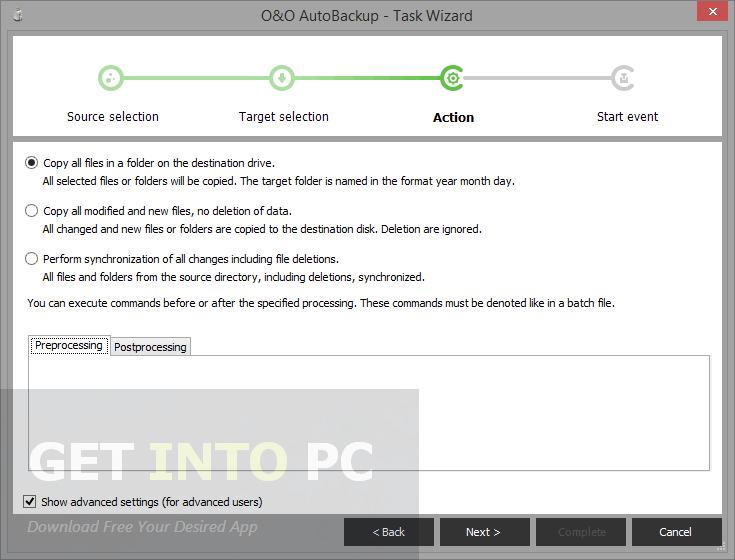Click the 'Target selection' step label
Viewport: 735px width, 560px height.
(x=284, y=117)
